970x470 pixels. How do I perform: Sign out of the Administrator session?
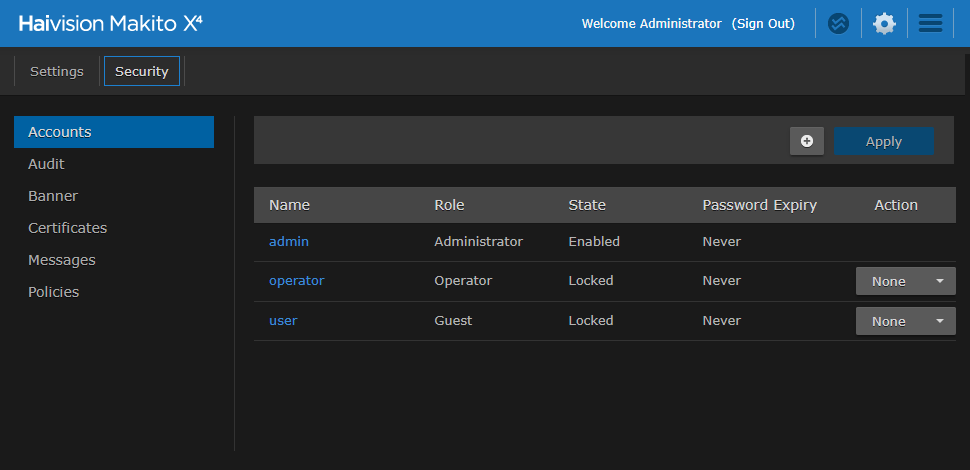click(763, 23)
